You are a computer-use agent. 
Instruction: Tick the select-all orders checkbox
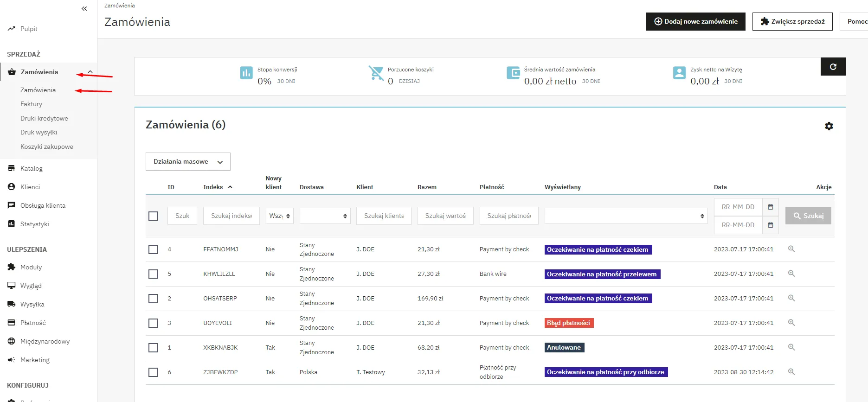[x=153, y=216]
